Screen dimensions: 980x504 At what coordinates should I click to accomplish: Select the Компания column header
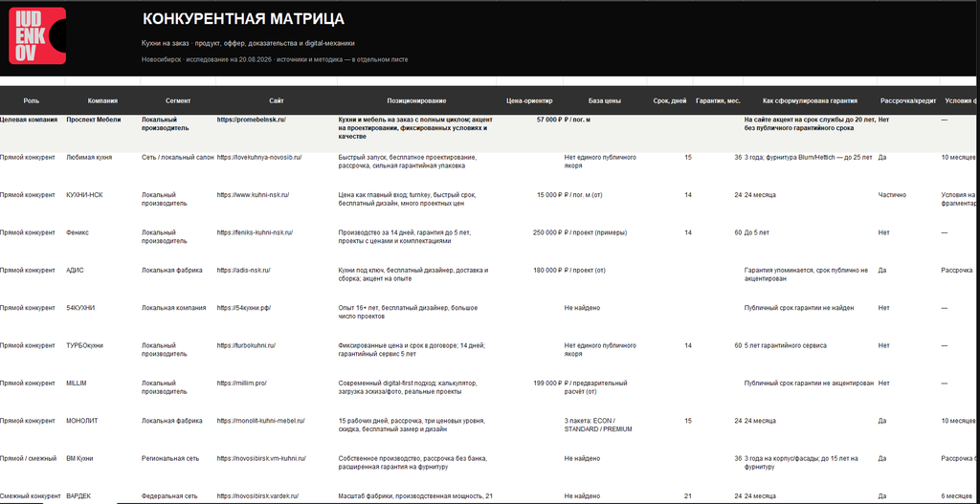(x=102, y=100)
